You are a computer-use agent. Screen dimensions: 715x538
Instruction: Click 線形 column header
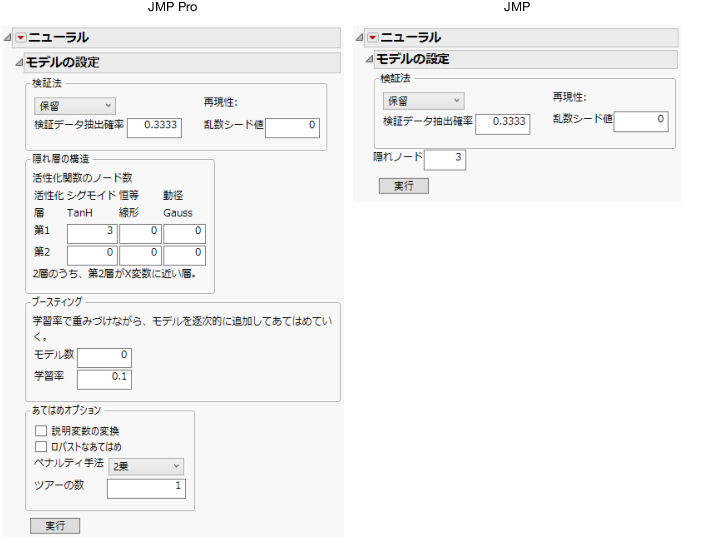point(129,213)
